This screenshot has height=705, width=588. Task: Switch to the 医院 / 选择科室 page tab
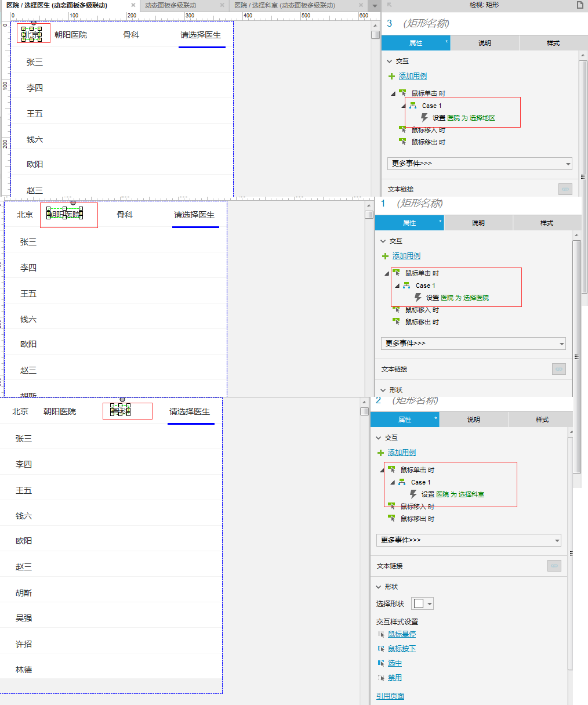click(x=284, y=5)
